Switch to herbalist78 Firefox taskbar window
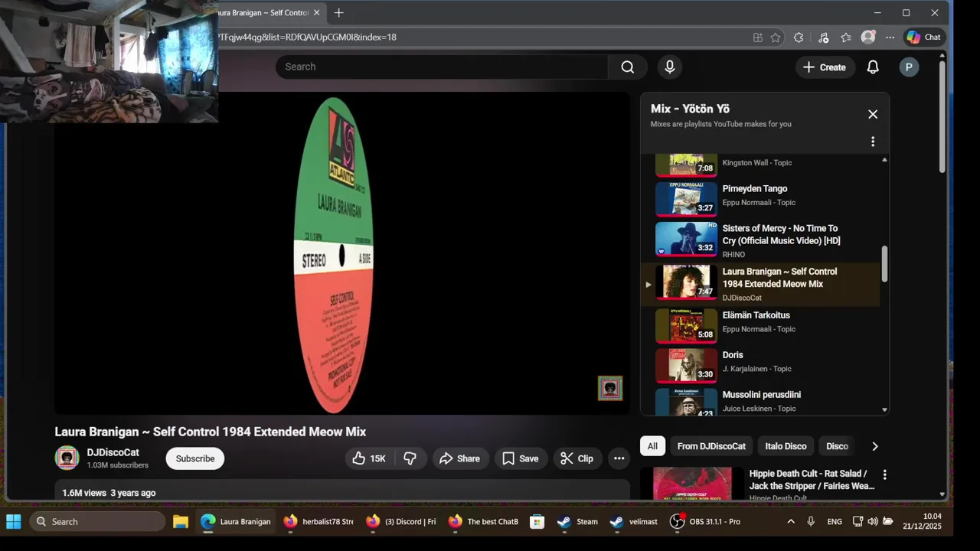Image resolution: width=980 pixels, height=551 pixels. click(x=318, y=522)
